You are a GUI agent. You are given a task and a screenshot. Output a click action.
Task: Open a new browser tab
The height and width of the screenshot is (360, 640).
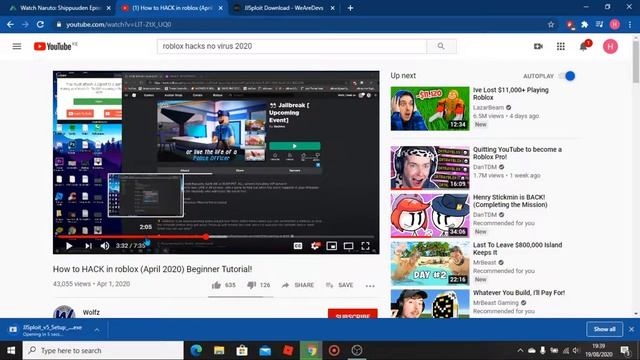tap(350, 8)
